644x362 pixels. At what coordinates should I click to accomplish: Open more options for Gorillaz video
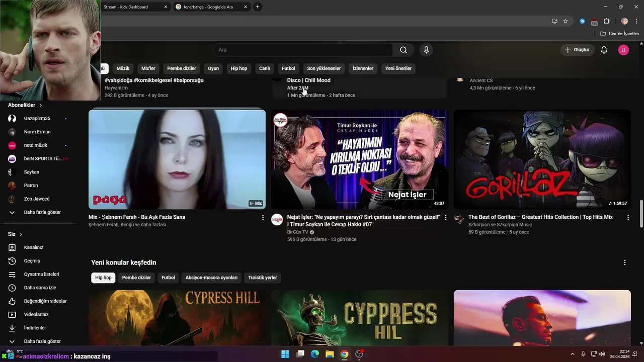[x=628, y=218]
